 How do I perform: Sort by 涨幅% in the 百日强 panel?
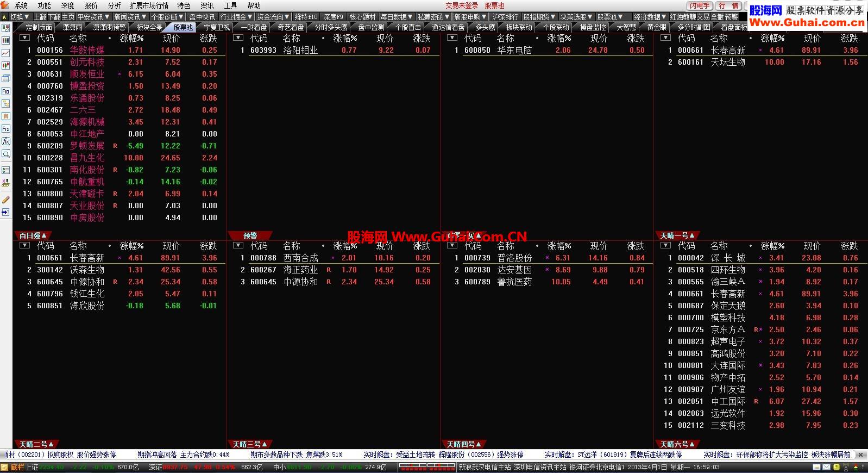point(132,38)
